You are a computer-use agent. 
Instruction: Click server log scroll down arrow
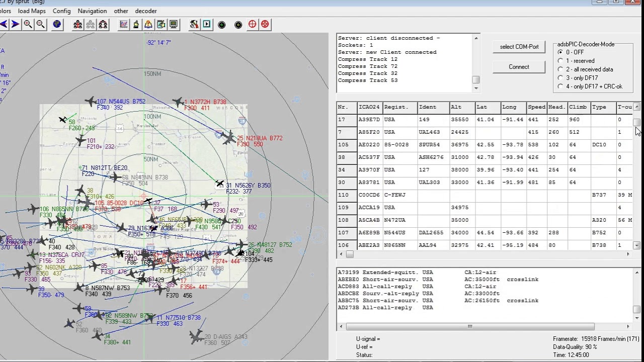click(476, 88)
